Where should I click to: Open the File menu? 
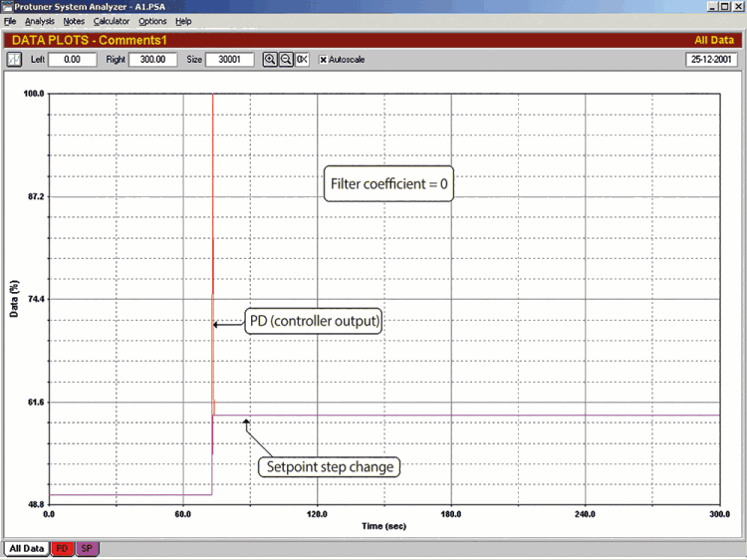coord(10,21)
